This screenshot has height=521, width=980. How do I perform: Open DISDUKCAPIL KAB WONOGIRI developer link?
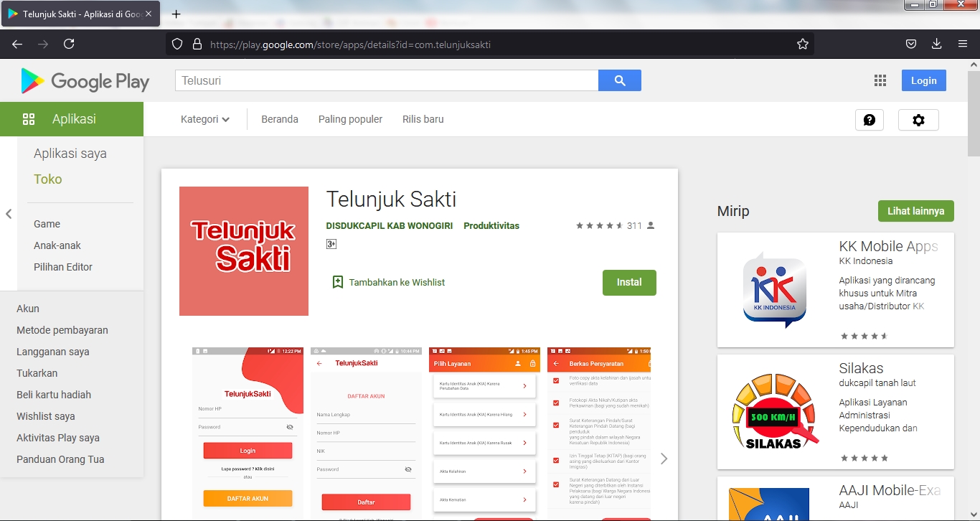coord(390,225)
